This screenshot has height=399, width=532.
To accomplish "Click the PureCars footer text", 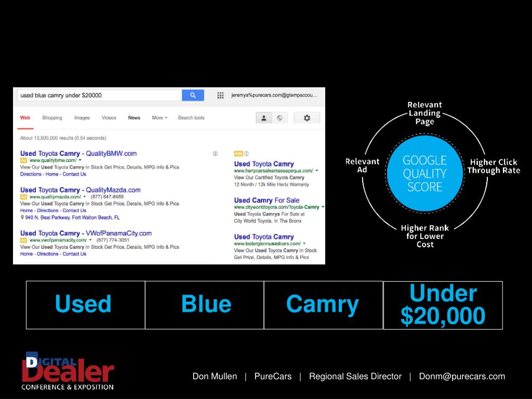I will 273,376.
